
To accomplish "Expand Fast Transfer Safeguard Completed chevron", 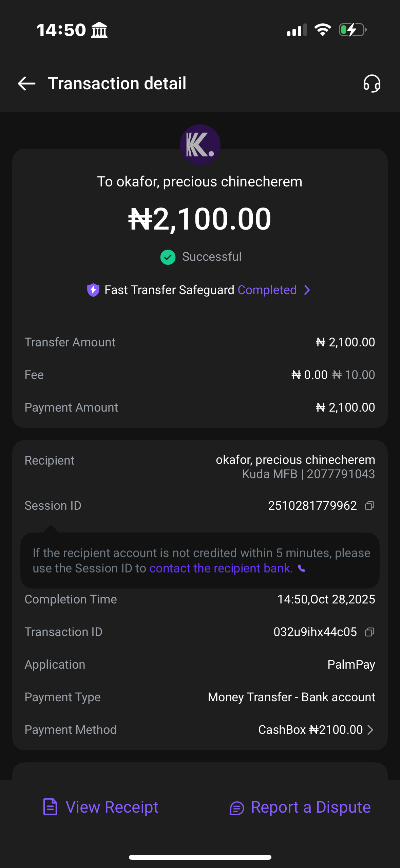I will tap(307, 290).
